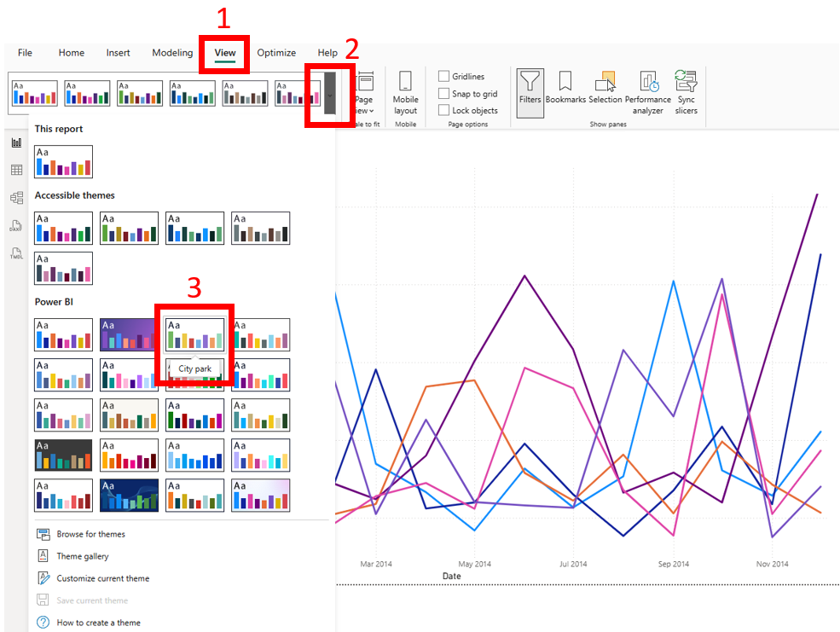This screenshot has width=840, height=632.
Task: Click the May 2014 axis label
Action: (x=475, y=564)
